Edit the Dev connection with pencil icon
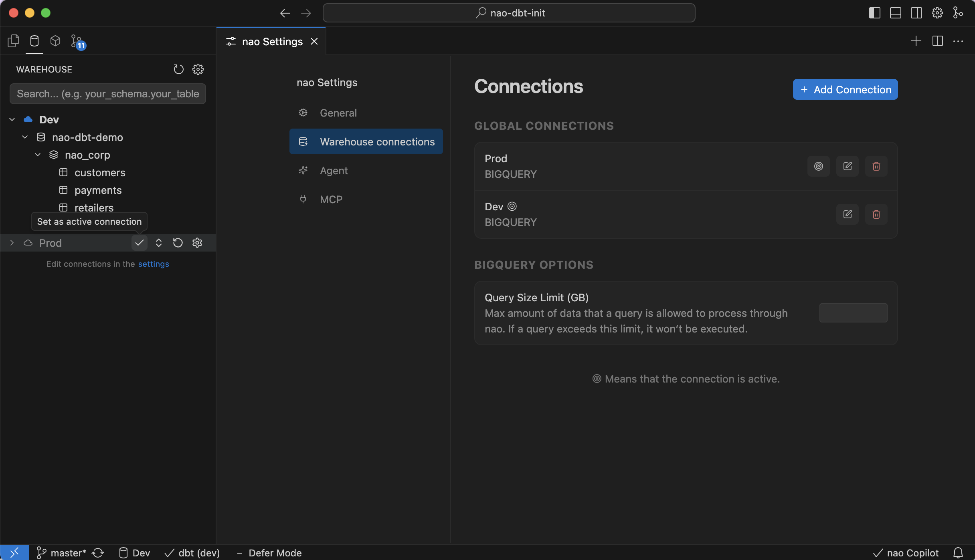The image size is (975, 560). tap(847, 214)
